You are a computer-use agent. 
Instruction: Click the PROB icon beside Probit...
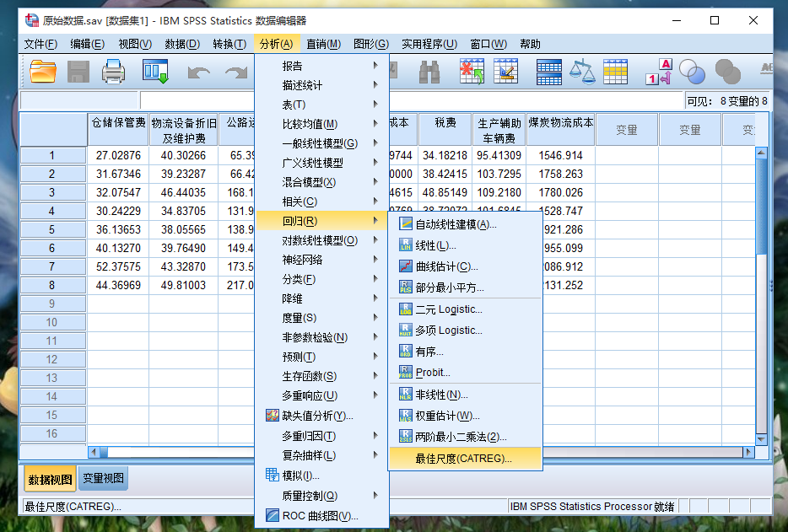(x=406, y=372)
